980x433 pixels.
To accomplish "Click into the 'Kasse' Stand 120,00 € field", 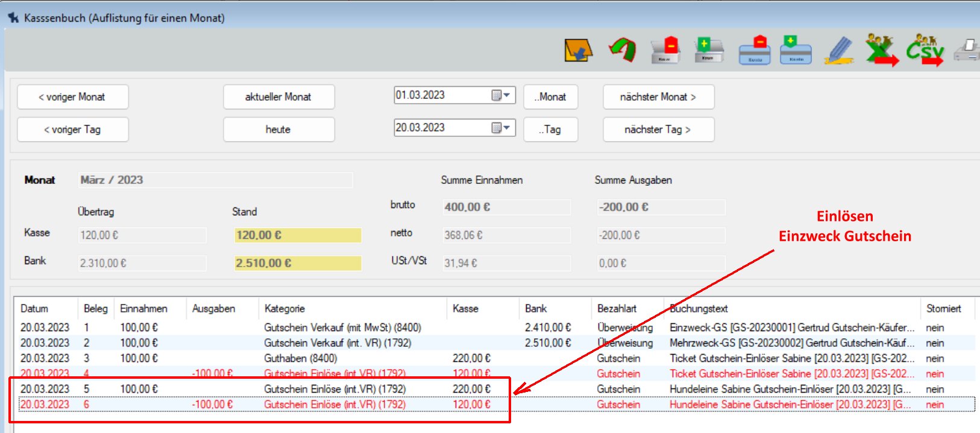I will click(298, 235).
